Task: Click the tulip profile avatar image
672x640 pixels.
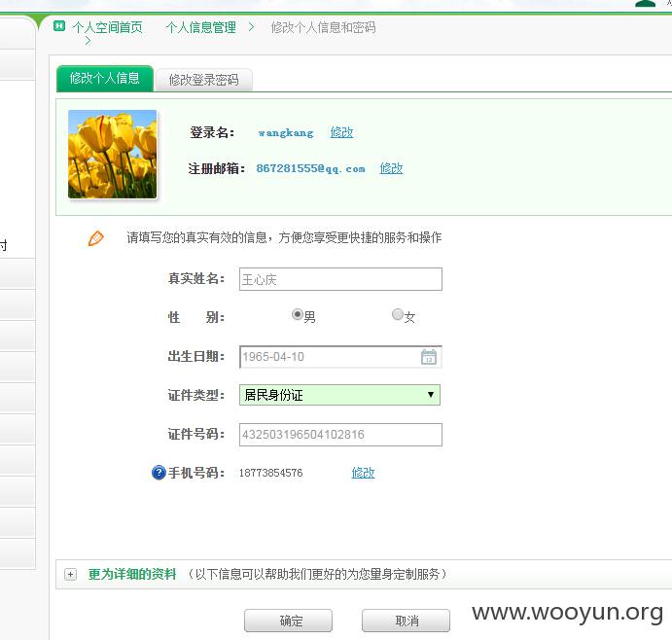Action: click(113, 155)
